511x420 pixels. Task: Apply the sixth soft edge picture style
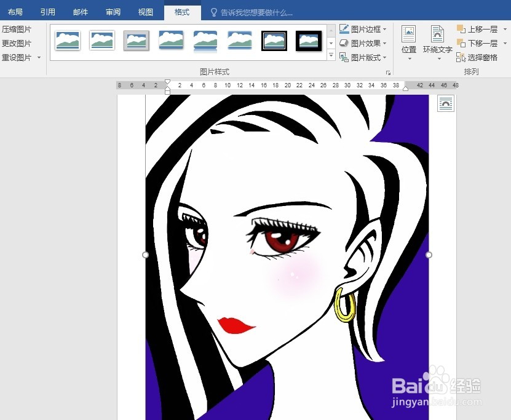click(240, 40)
